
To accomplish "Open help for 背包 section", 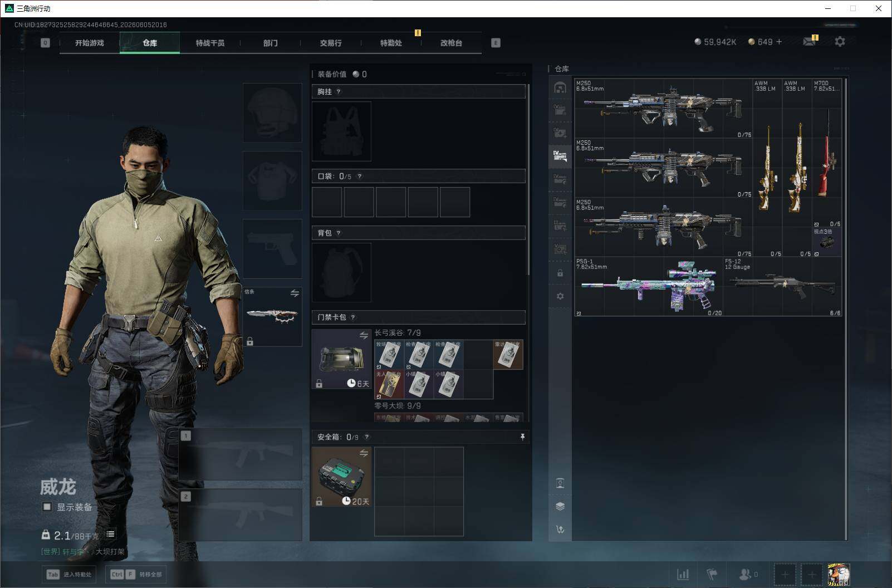I will tap(339, 233).
